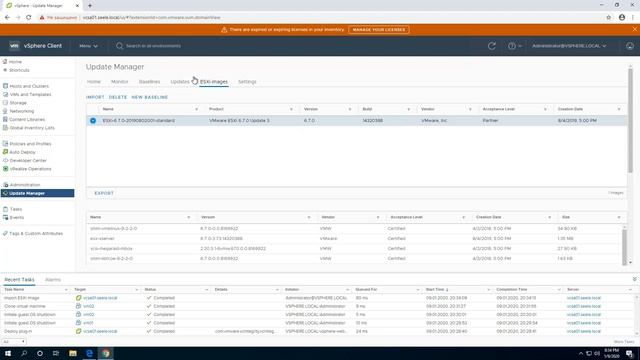The image size is (640, 360).
Task: Open the Menu dropdown
Action: click(x=88, y=46)
